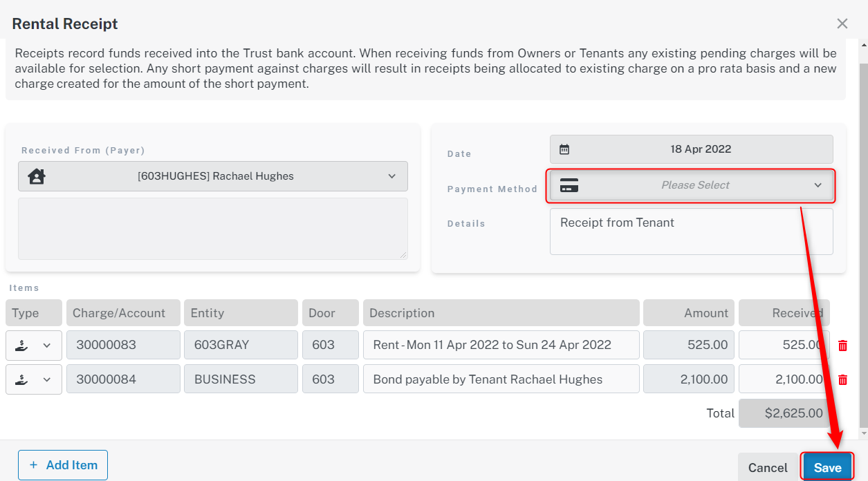Click the credit card icon in Payment Method

tap(569, 185)
